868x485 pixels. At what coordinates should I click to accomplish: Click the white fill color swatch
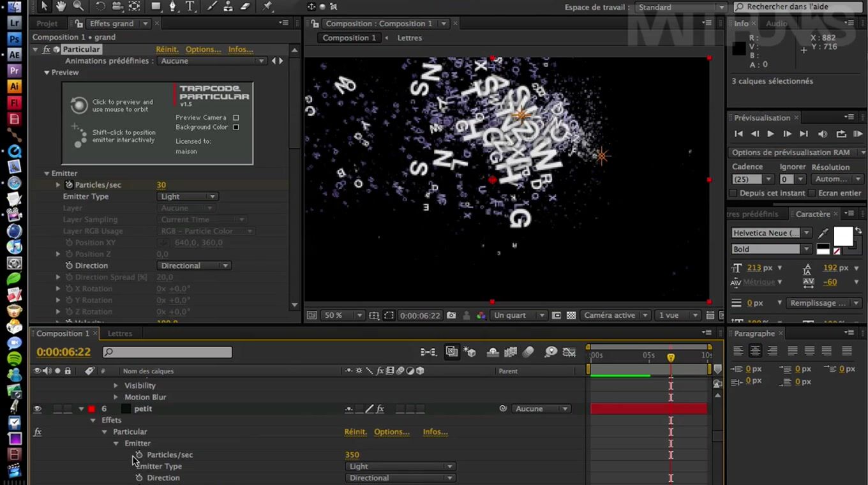[x=842, y=236]
